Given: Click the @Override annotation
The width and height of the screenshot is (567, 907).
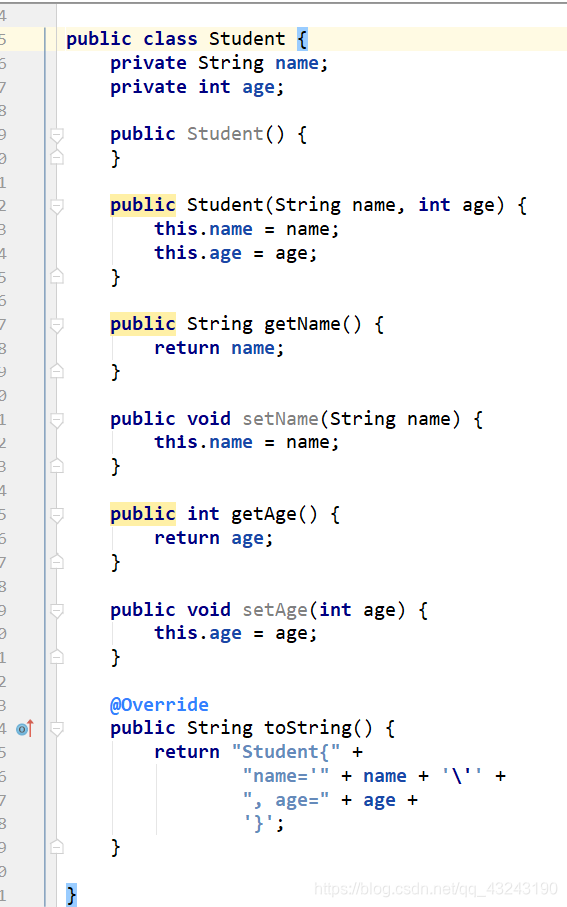Looking at the screenshot, I should tap(160, 705).
